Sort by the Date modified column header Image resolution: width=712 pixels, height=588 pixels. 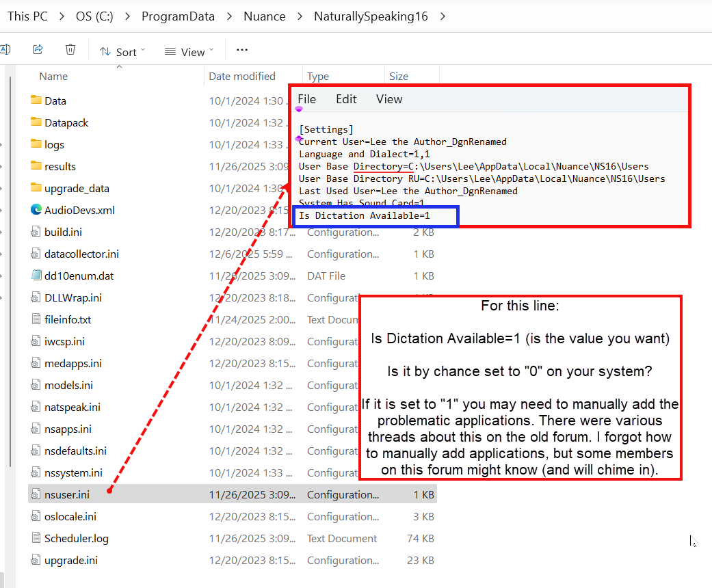point(242,77)
